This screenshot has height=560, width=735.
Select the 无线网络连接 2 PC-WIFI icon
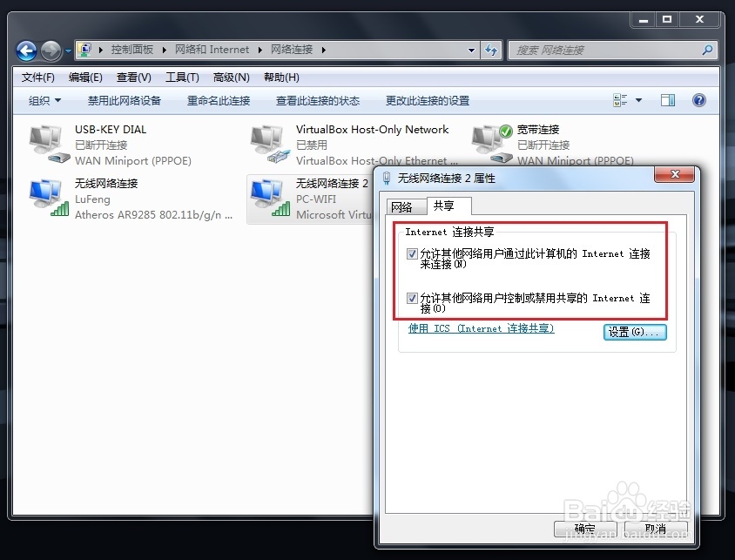point(269,198)
